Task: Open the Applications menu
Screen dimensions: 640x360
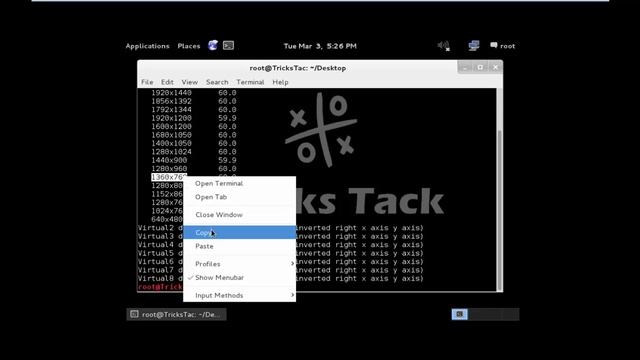Action: (x=147, y=46)
